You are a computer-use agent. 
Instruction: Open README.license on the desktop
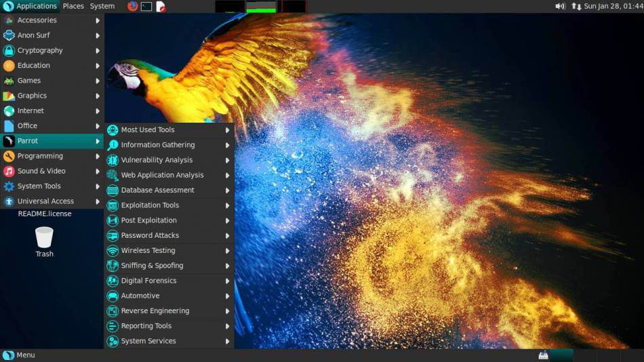tap(44, 214)
